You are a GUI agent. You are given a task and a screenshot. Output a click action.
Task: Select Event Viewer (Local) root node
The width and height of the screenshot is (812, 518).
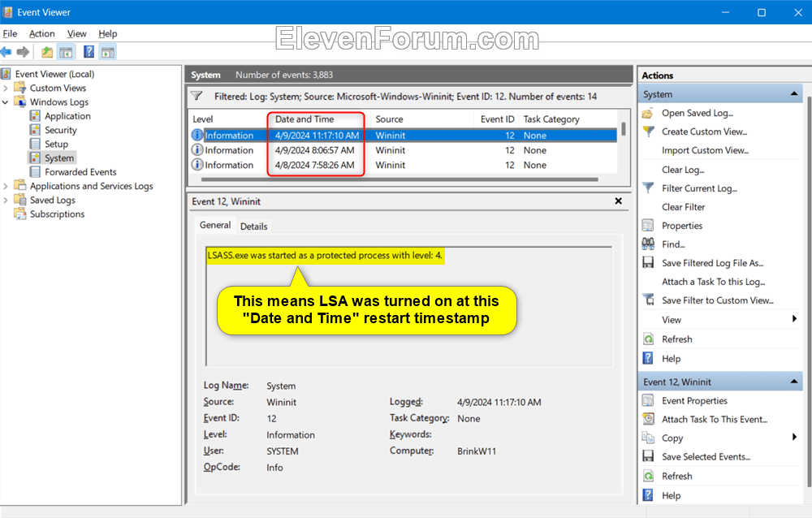tap(54, 74)
